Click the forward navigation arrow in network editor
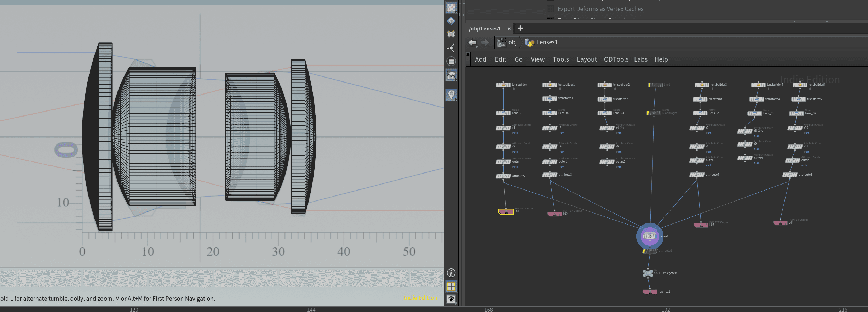The image size is (868, 312). tap(485, 43)
